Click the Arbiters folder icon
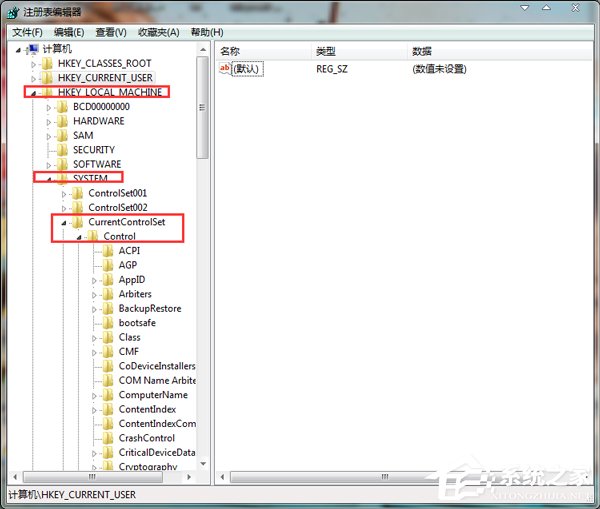Viewport: 600px width, 509px height. coord(108,294)
